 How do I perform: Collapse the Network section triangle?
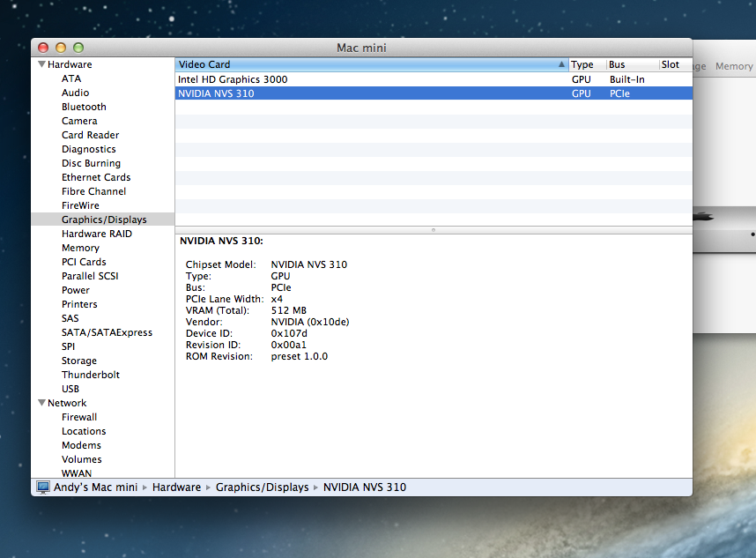tap(42, 403)
